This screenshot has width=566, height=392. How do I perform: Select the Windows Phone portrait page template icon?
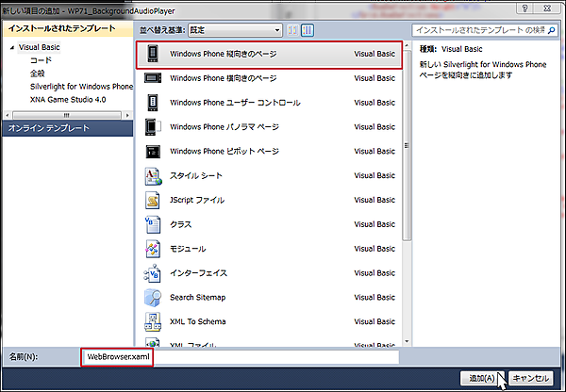coord(153,54)
